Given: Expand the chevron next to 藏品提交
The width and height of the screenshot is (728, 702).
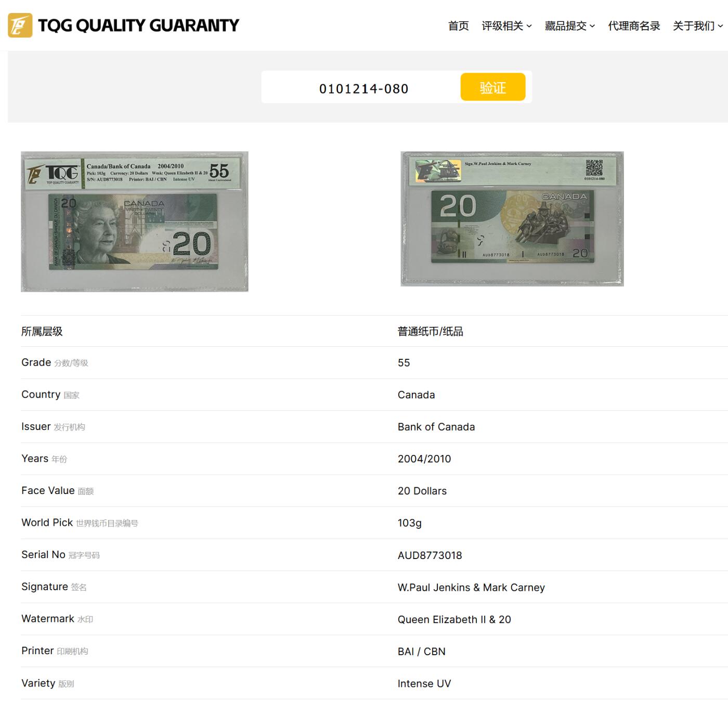Looking at the screenshot, I should [x=592, y=26].
